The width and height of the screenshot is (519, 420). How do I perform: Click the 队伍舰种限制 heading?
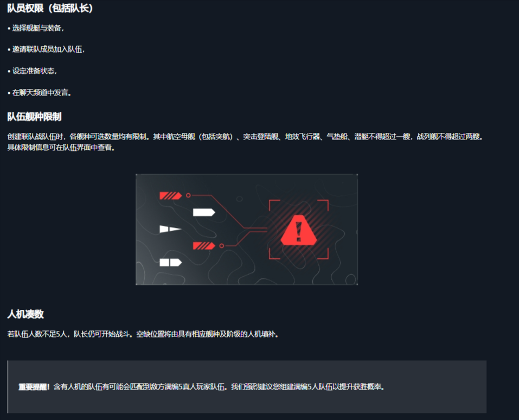tap(34, 117)
